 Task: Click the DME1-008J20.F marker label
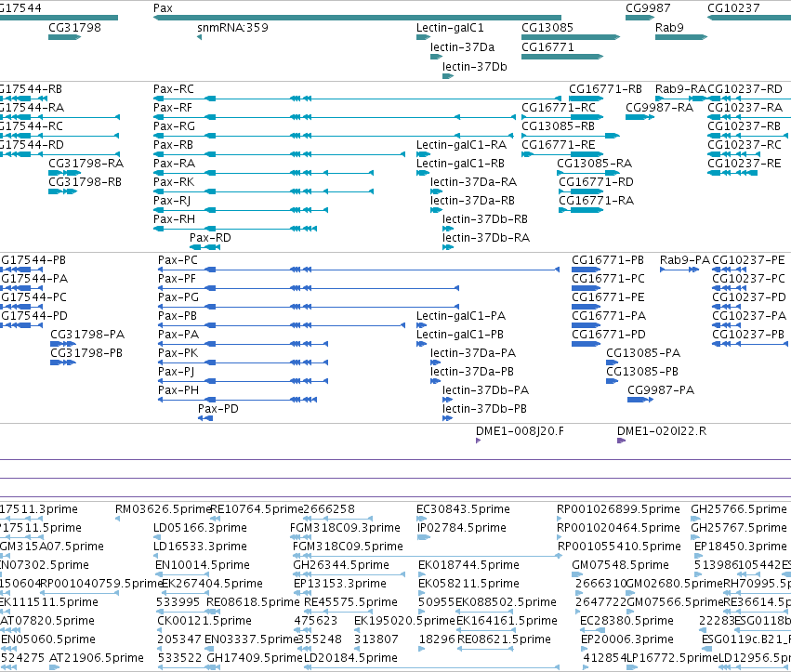521,431
